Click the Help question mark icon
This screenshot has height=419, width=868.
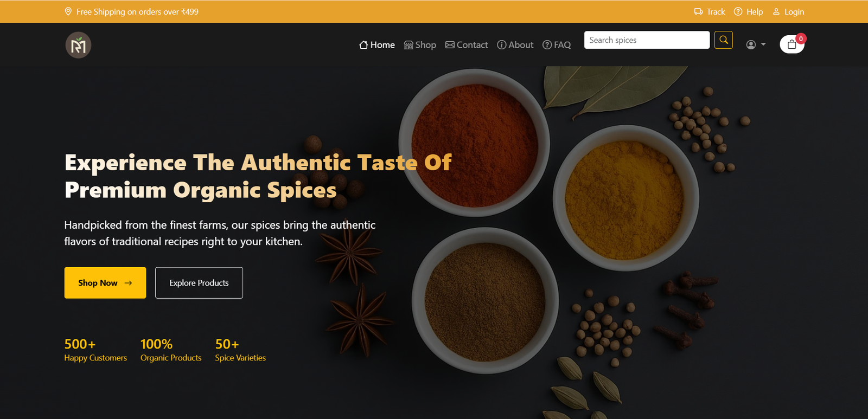(738, 11)
